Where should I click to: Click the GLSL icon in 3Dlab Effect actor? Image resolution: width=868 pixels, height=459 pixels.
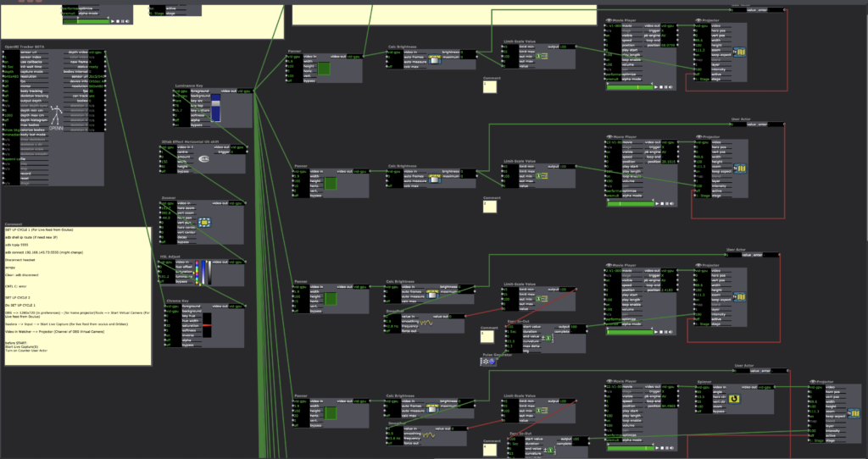point(203,158)
